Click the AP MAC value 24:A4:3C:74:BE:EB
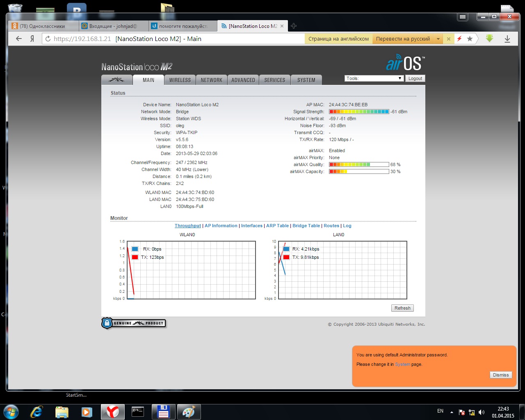 (x=348, y=105)
